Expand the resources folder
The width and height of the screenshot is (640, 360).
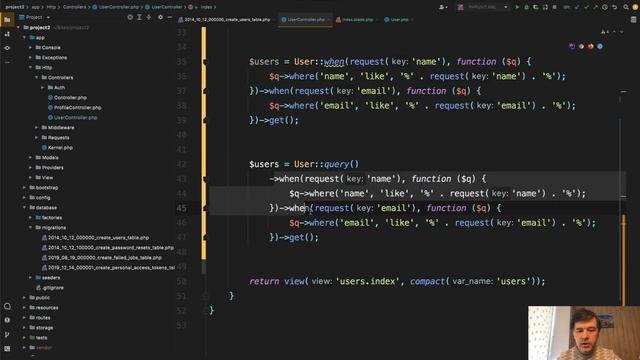pyautogui.click(x=24, y=307)
